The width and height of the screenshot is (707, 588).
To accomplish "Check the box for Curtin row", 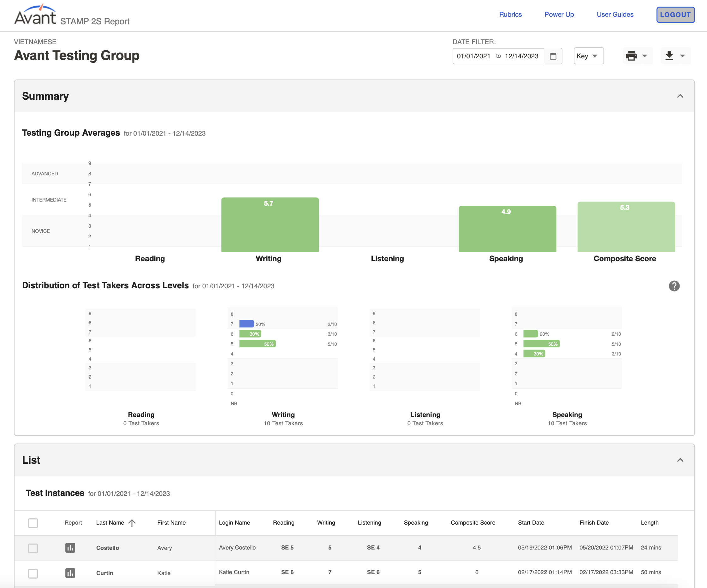I will tap(33, 573).
